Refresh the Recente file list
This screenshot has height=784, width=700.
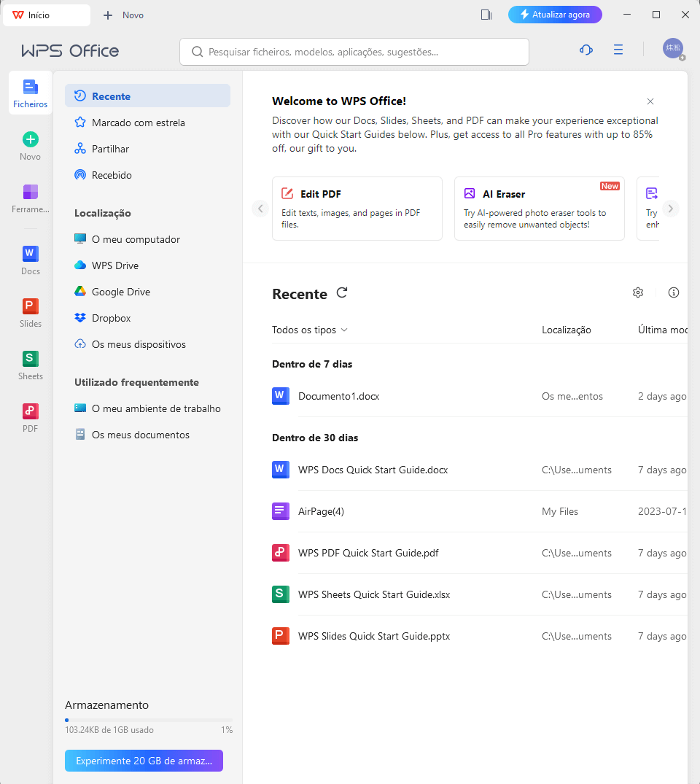click(341, 292)
